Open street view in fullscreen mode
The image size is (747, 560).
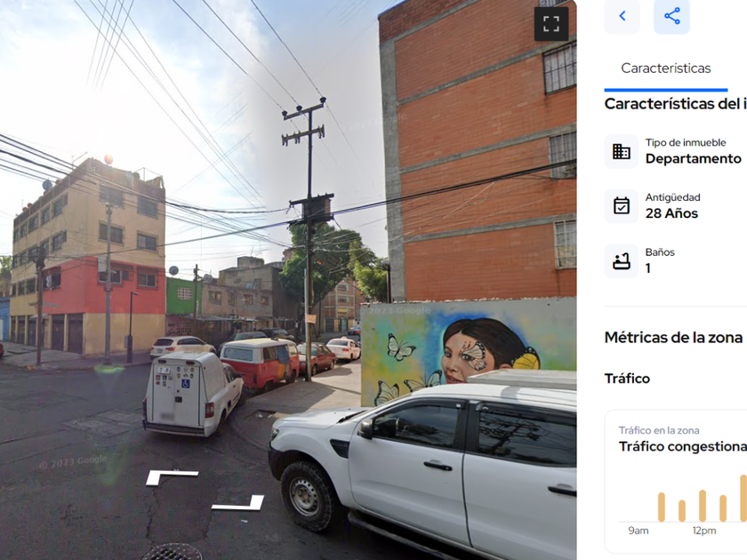click(x=551, y=24)
